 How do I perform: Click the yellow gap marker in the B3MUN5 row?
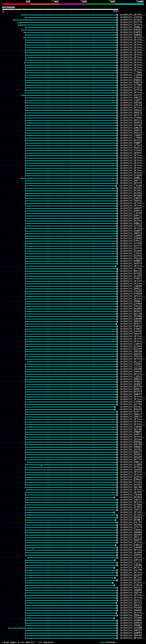coord(33,549)
